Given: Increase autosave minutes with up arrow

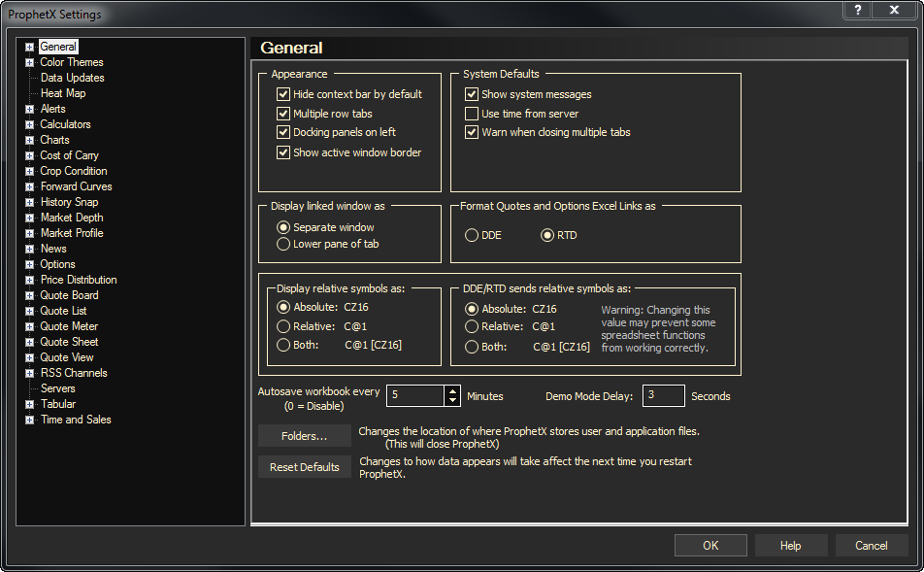Looking at the screenshot, I should [452, 391].
